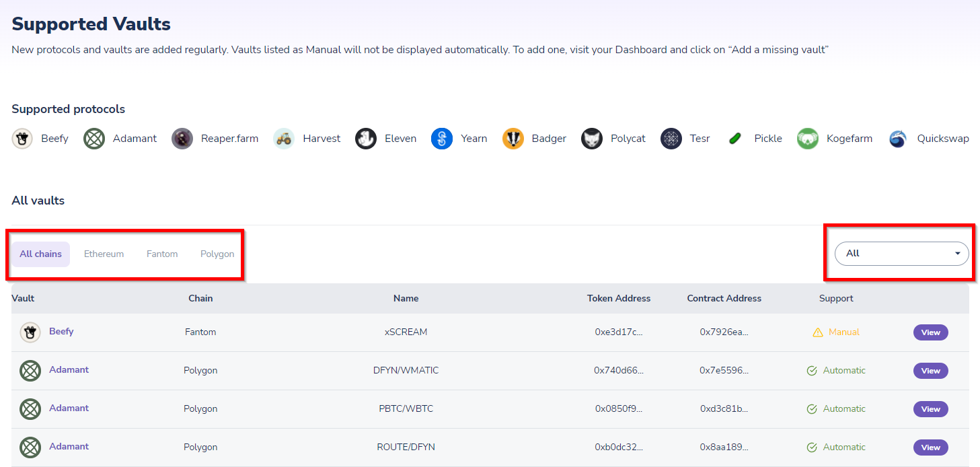The image size is (980, 467).
Task: Click Automatic checkmark icon in PBTC/WBTC row
Action: click(812, 409)
